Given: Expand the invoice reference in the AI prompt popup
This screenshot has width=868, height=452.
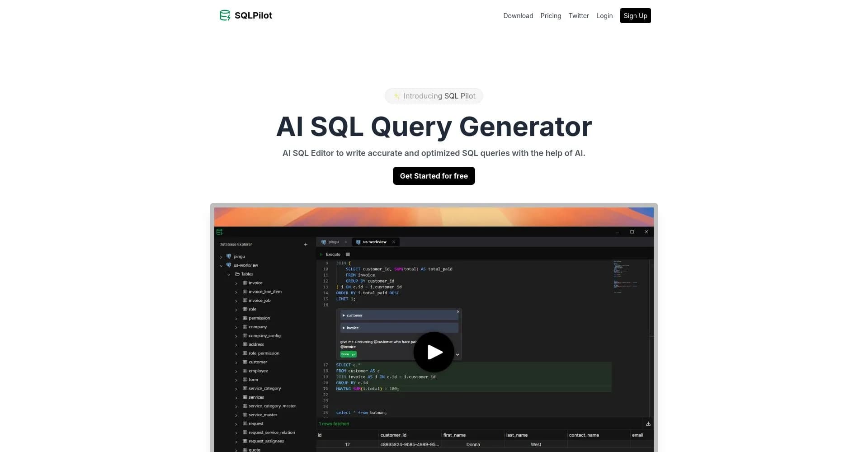Looking at the screenshot, I should 344,327.
